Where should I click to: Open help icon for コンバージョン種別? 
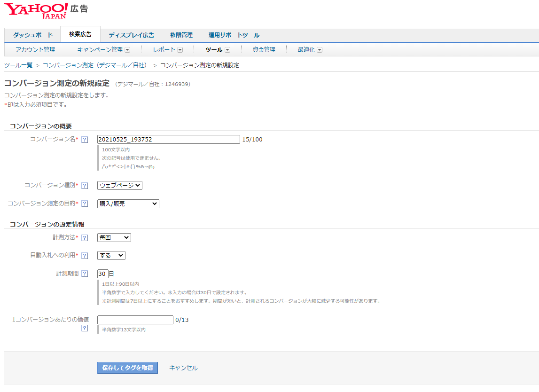coord(85,186)
